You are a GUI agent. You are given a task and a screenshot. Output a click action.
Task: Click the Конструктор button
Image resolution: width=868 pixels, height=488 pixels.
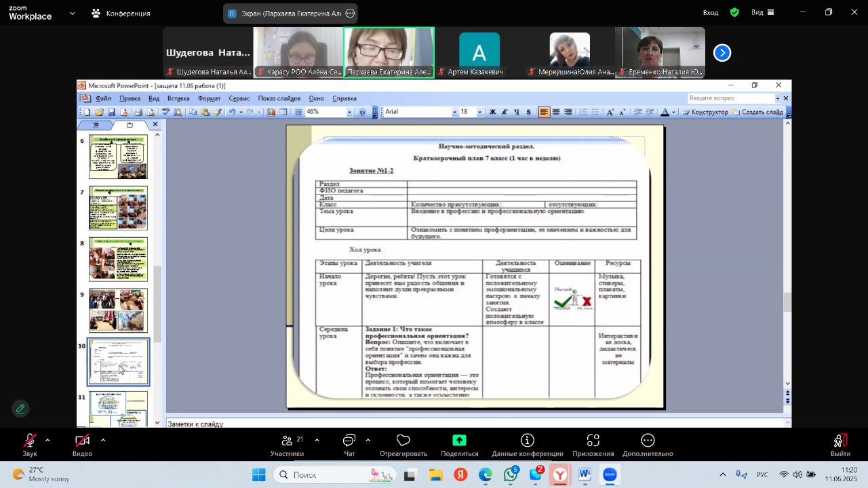coord(705,113)
